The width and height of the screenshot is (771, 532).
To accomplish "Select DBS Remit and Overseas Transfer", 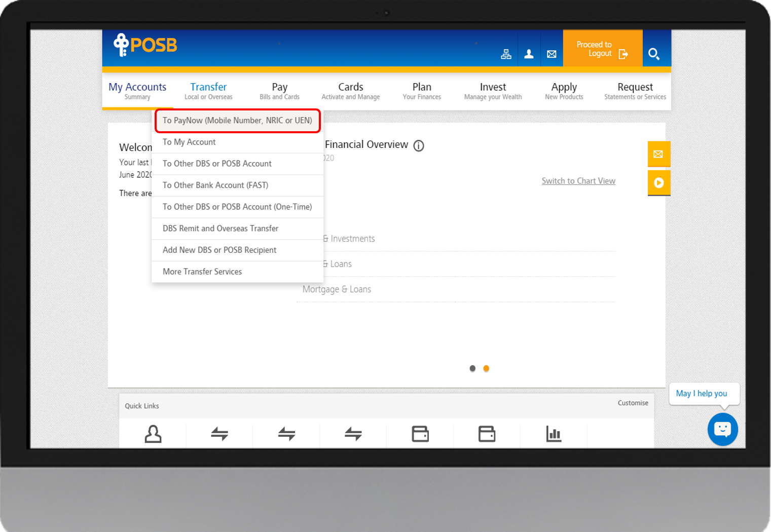I will point(237,229).
